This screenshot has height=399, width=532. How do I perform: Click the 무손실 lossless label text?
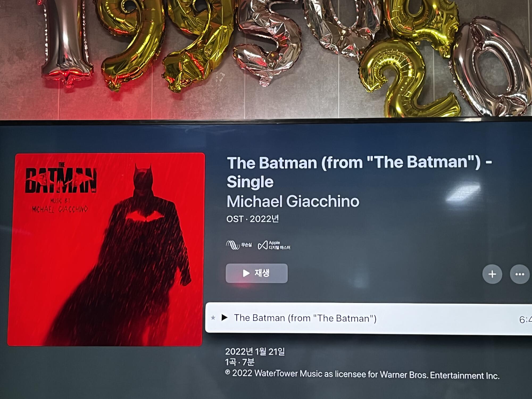(x=246, y=245)
